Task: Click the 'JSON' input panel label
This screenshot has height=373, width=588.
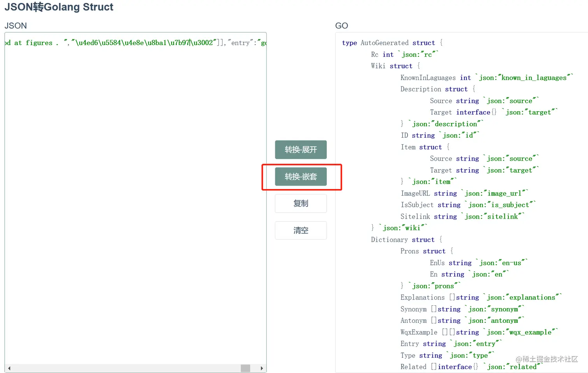Action: (16, 26)
